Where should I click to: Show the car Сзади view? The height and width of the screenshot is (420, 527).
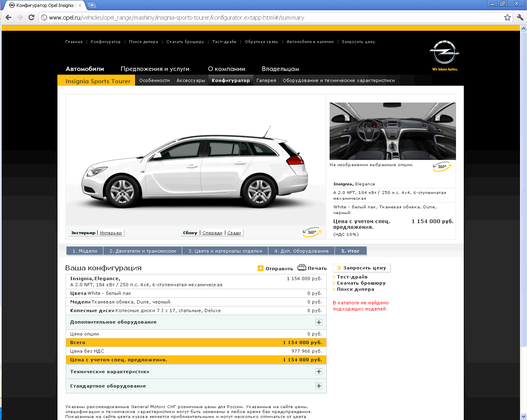(x=234, y=233)
